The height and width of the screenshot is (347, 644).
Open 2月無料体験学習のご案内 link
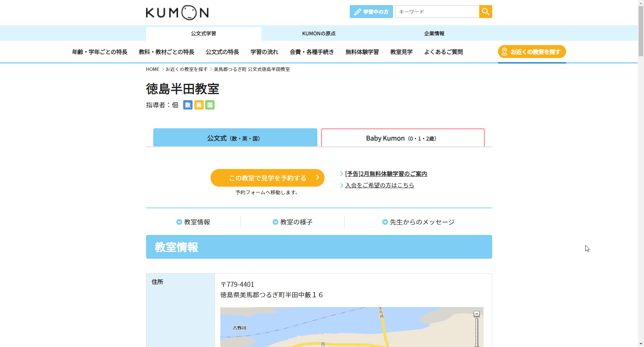386,174
